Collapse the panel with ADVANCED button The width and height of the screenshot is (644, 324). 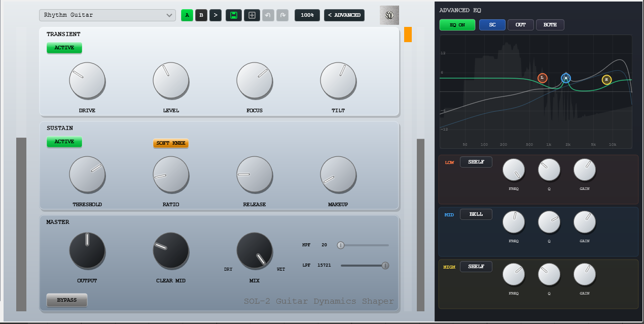(344, 15)
